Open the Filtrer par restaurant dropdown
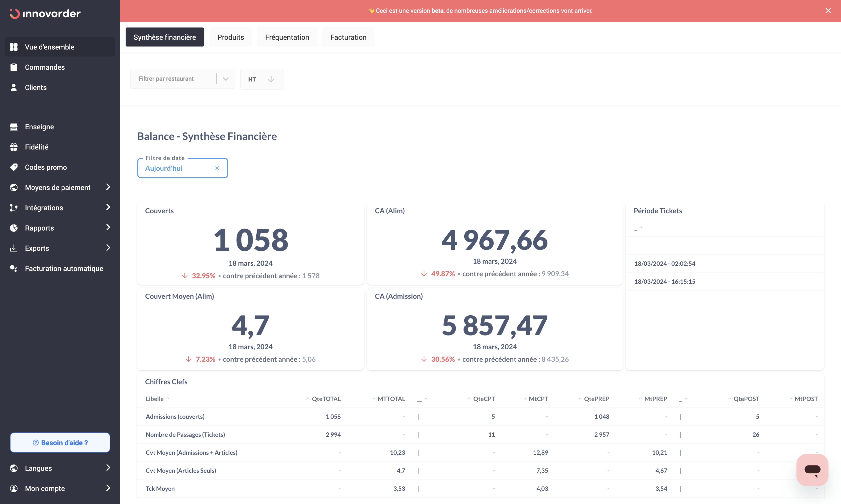This screenshot has height=504, width=841. pos(182,79)
